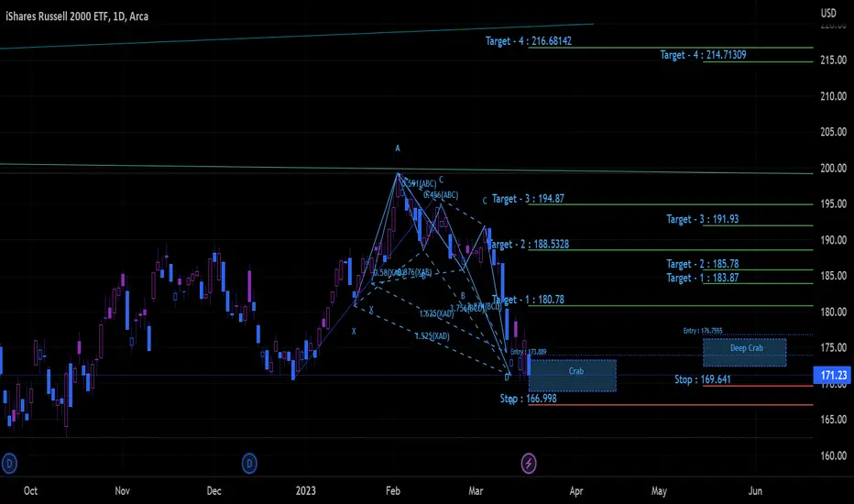Click the Oct label on time axis
The image size is (854, 504).
point(30,491)
